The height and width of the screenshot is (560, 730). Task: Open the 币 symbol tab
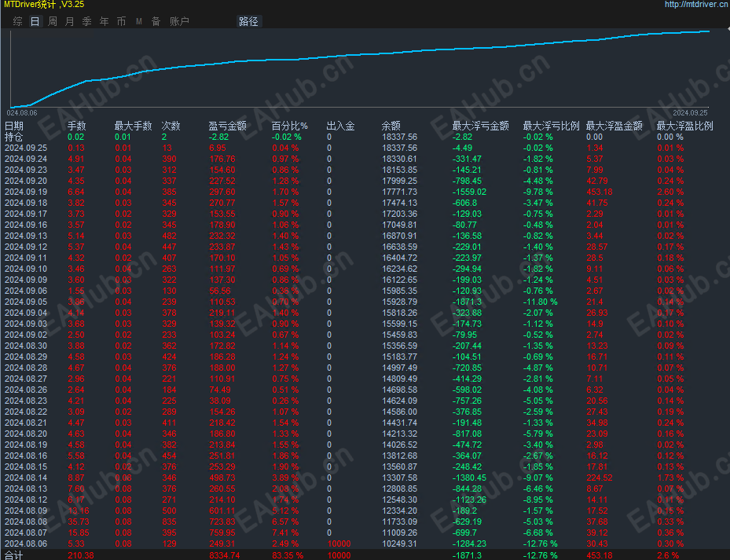(122, 21)
